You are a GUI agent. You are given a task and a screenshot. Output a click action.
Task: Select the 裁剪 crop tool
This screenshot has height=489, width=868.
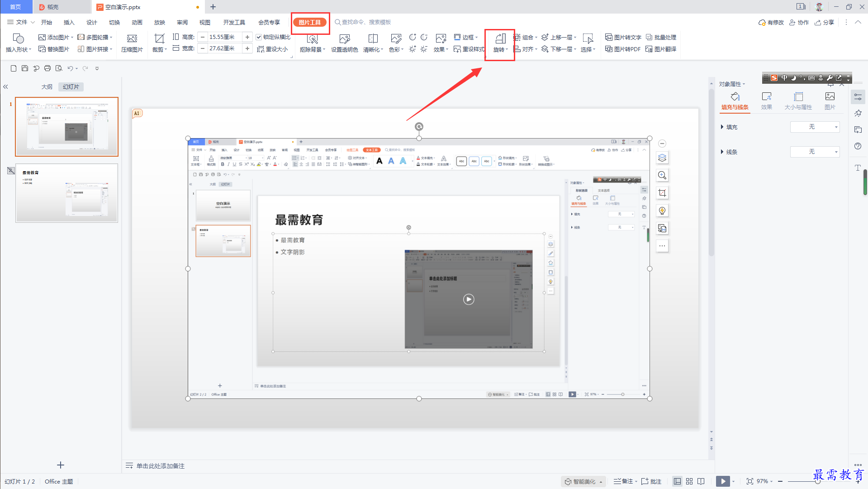(159, 43)
